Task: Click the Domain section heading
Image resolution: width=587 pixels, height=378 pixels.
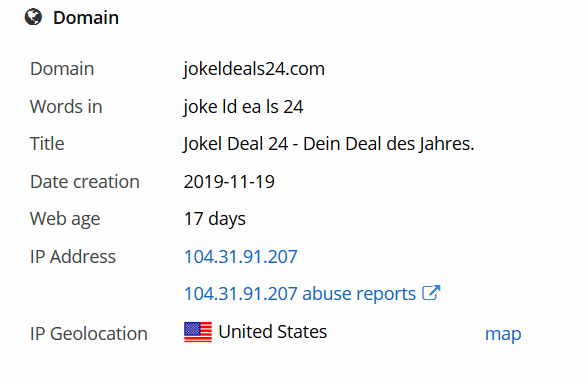Action: tap(86, 18)
